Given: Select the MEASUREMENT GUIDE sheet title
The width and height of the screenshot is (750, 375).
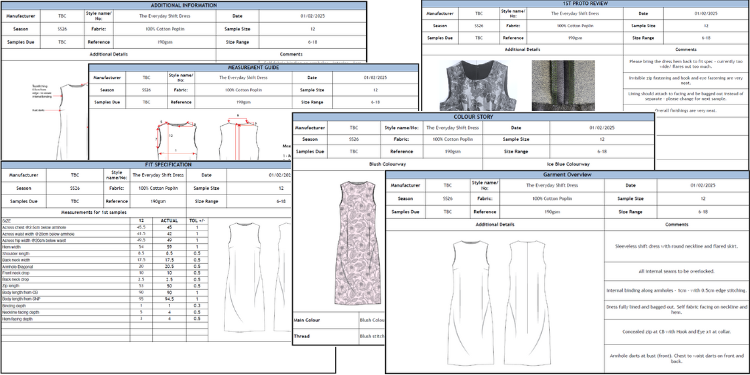Looking at the screenshot, I should pyautogui.click(x=254, y=67).
